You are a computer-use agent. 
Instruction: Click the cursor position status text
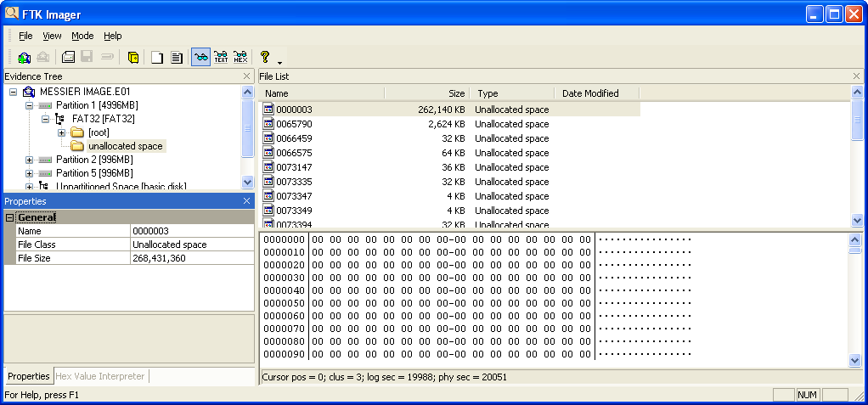tap(384, 377)
